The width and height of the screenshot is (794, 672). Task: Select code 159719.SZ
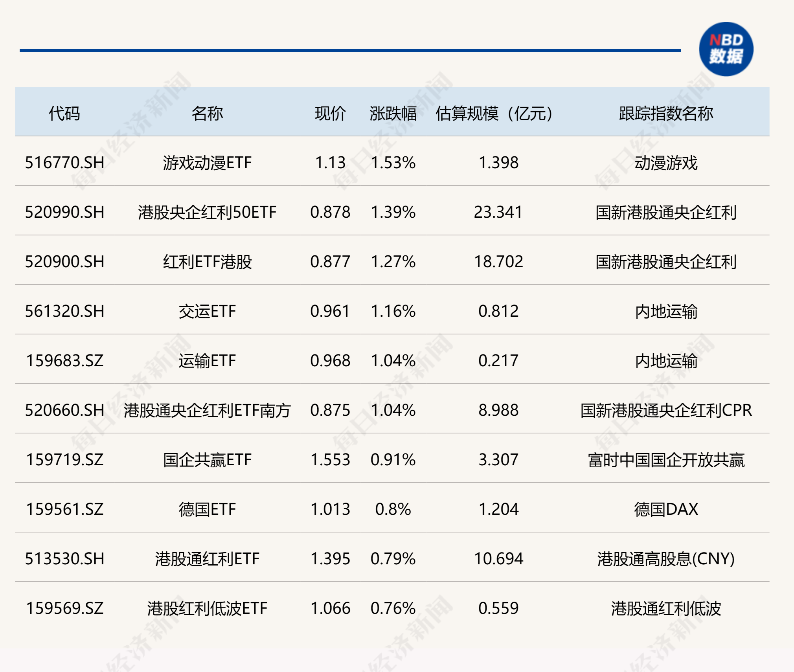coord(64,460)
